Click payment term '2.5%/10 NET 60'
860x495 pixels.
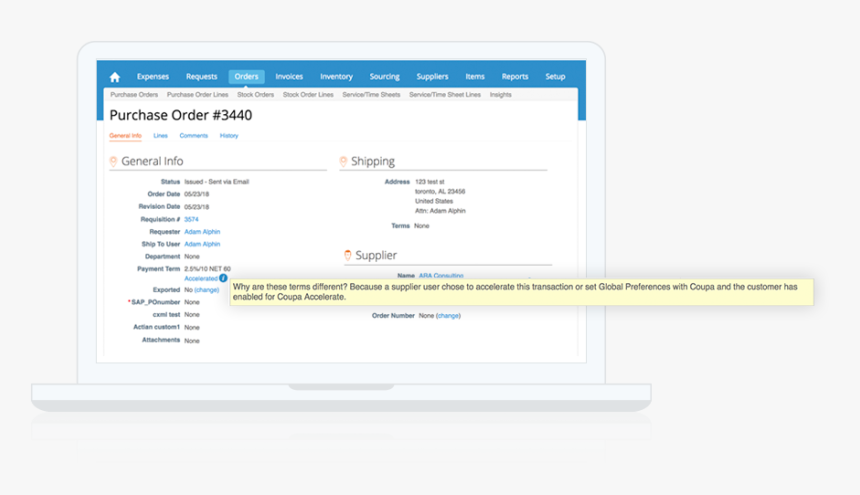pos(207,269)
